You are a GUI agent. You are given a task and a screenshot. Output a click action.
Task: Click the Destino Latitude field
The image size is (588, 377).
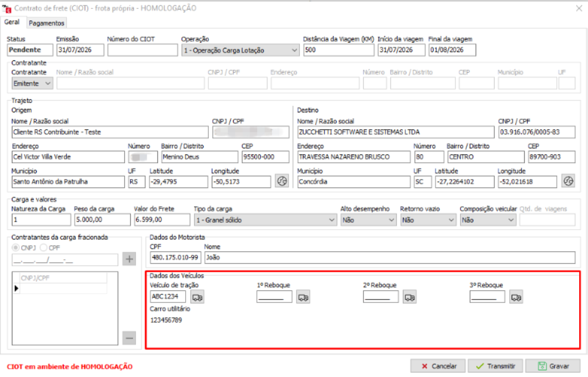coord(464,182)
